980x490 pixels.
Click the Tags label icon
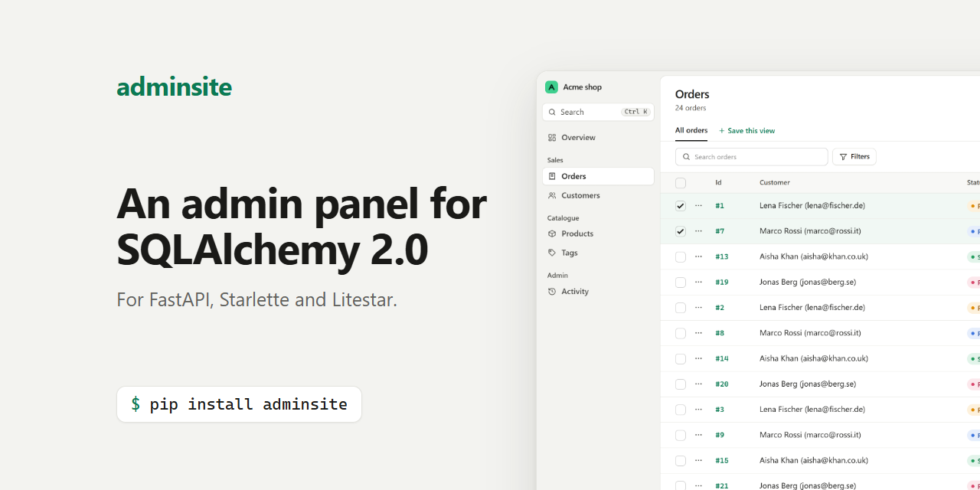pos(552,253)
